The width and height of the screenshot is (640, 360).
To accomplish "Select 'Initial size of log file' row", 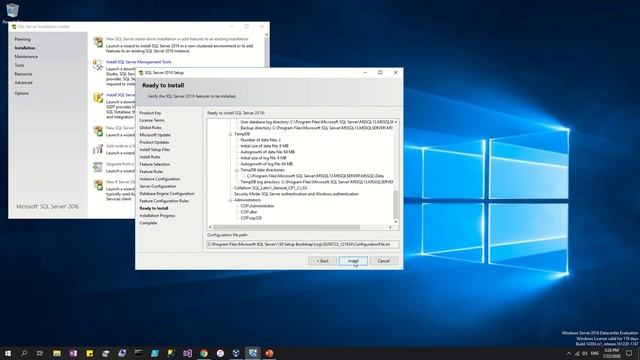I will click(263, 158).
